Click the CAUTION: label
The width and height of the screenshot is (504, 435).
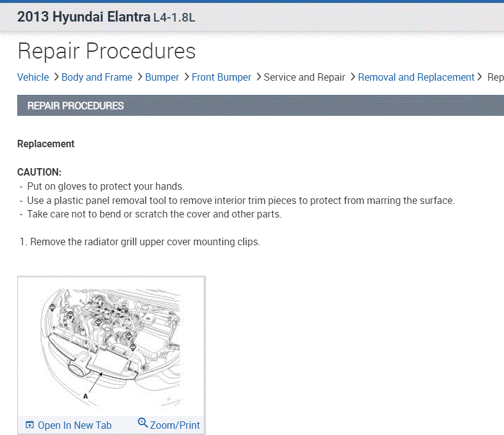click(39, 172)
